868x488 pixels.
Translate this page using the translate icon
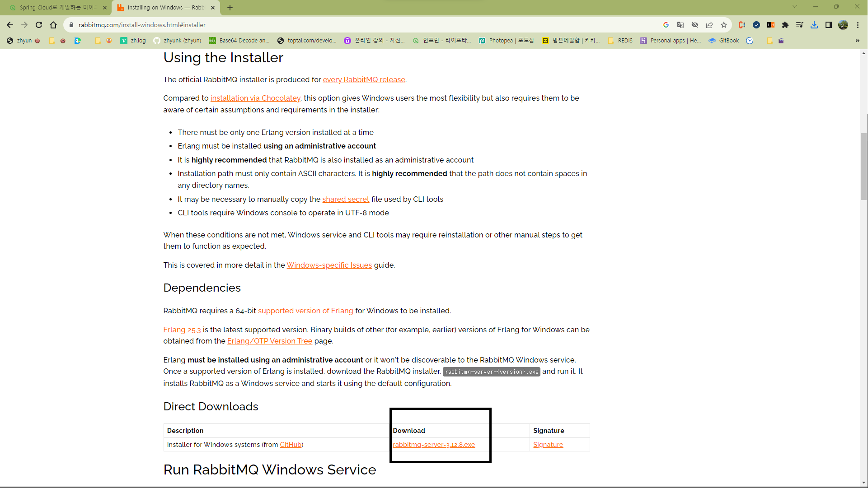click(680, 25)
